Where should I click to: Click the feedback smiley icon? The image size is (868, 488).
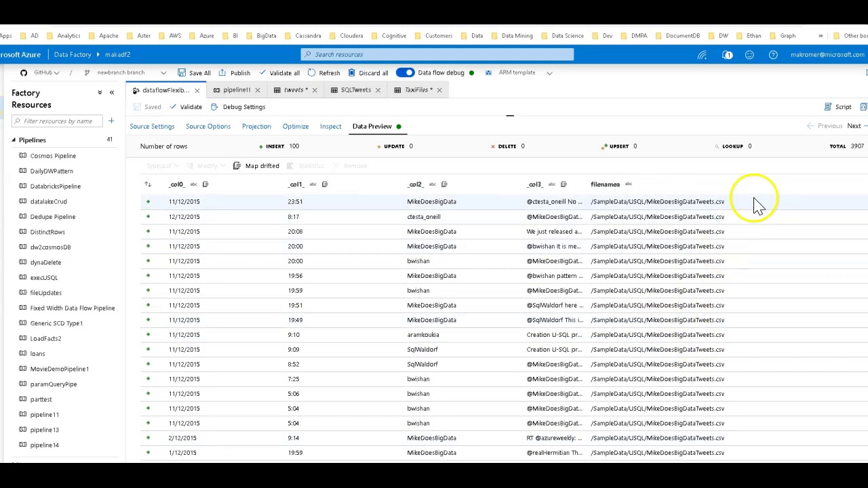click(x=749, y=54)
